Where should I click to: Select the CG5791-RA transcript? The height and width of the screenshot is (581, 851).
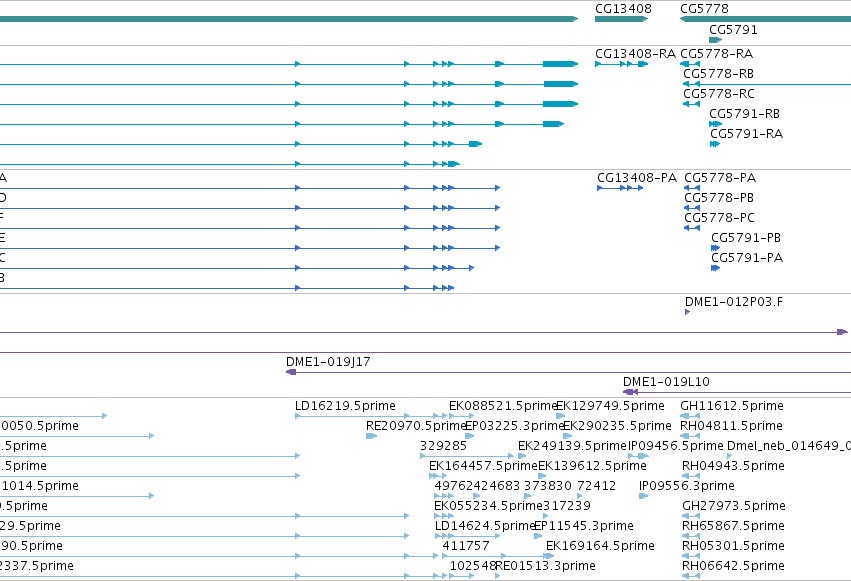(x=715, y=144)
